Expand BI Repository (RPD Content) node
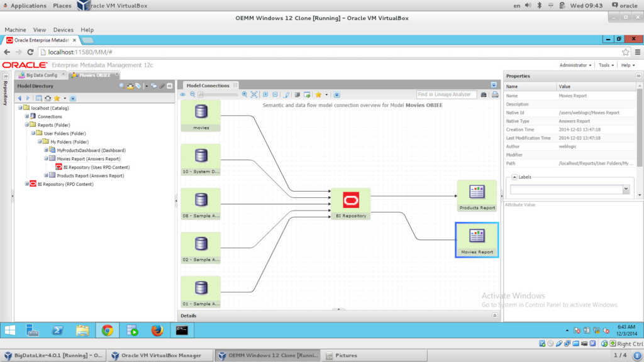Image resolution: width=644 pixels, height=362 pixels. tap(26, 184)
